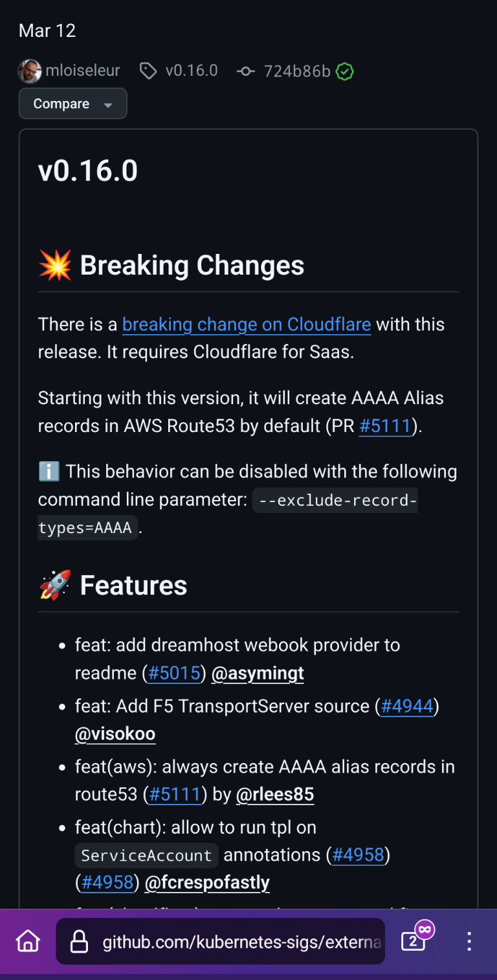Open the v0.16.0 tag link
The width and height of the screenshot is (497, 980).
(x=192, y=71)
